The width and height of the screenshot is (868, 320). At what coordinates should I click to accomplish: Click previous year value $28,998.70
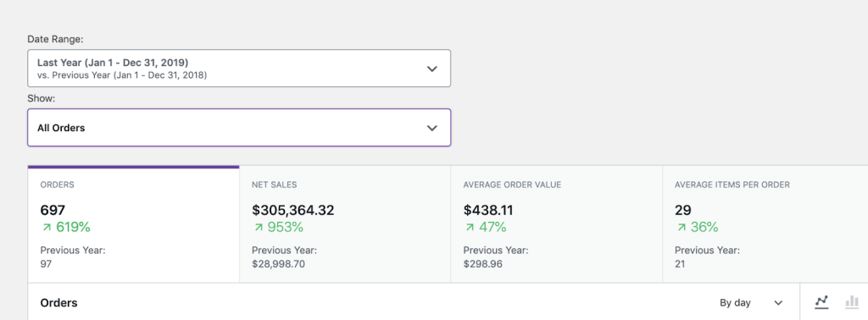click(x=278, y=264)
